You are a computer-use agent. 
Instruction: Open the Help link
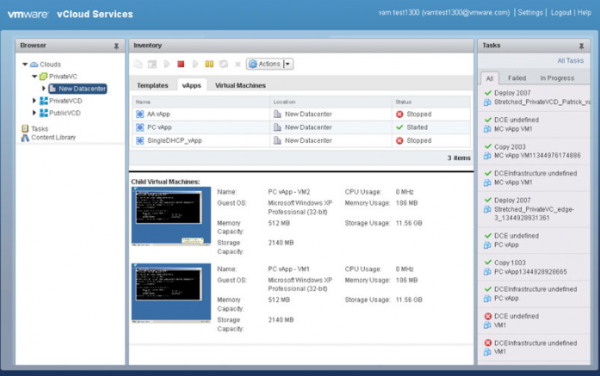[584, 13]
